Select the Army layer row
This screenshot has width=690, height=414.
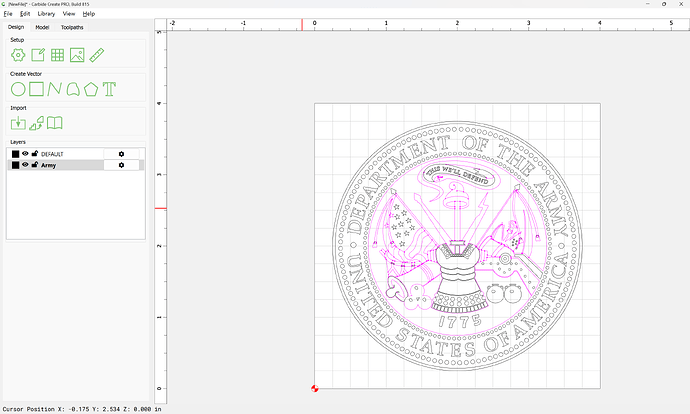(76, 165)
